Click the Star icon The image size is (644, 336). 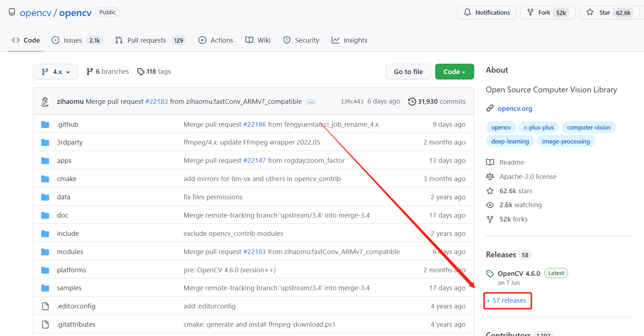(590, 13)
